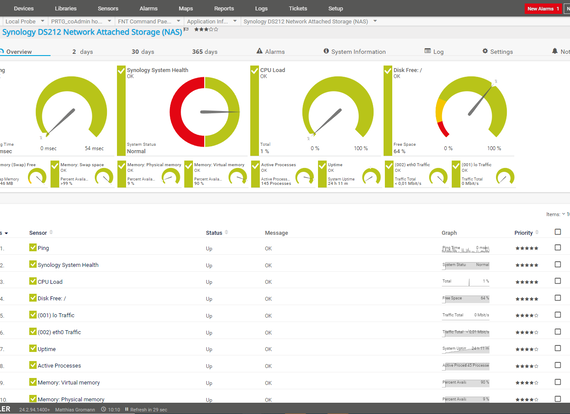Screen dimensions: 570x414
Task: Select the checkbox for the Disk Free row
Action: [x=558, y=298]
